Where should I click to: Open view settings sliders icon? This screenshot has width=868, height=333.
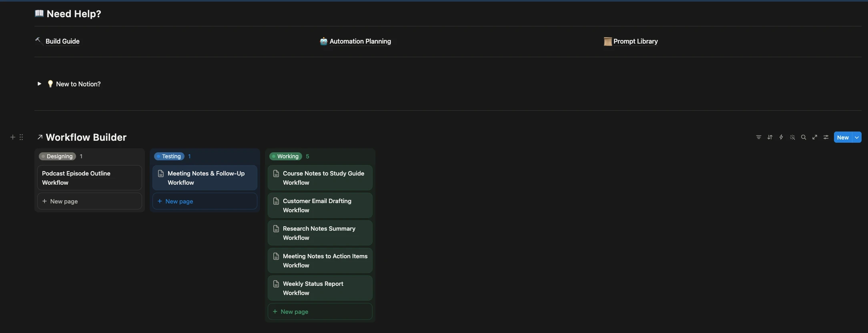tap(826, 137)
